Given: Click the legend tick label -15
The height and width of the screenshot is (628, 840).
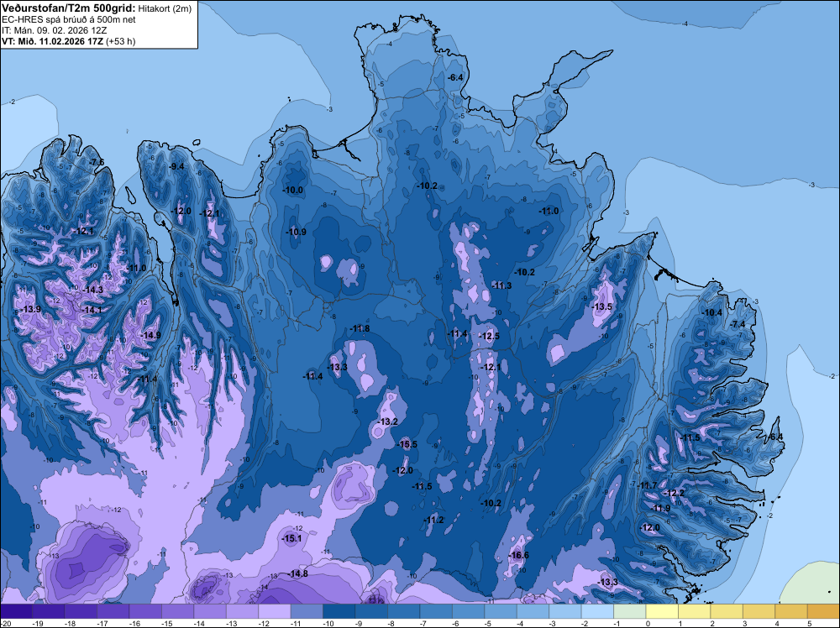Looking at the screenshot, I should [x=166, y=624].
